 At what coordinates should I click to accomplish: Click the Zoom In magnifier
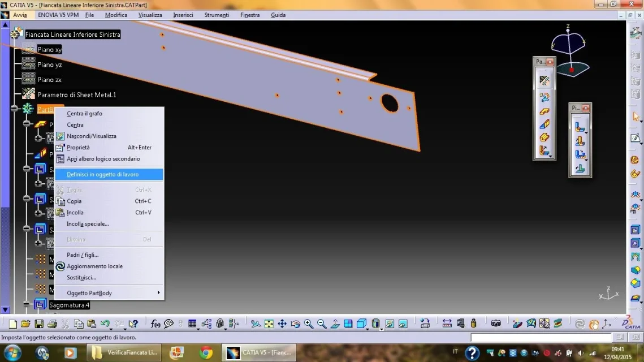click(x=309, y=324)
